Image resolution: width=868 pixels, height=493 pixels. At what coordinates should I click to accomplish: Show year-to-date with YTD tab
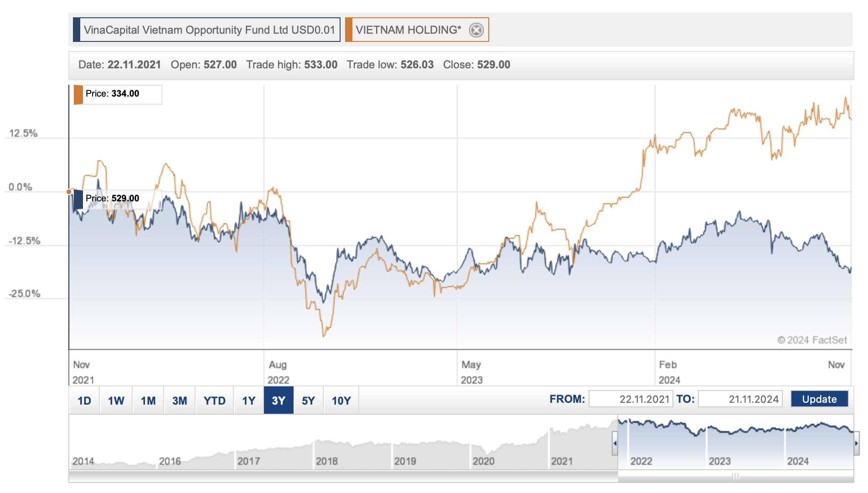215,401
